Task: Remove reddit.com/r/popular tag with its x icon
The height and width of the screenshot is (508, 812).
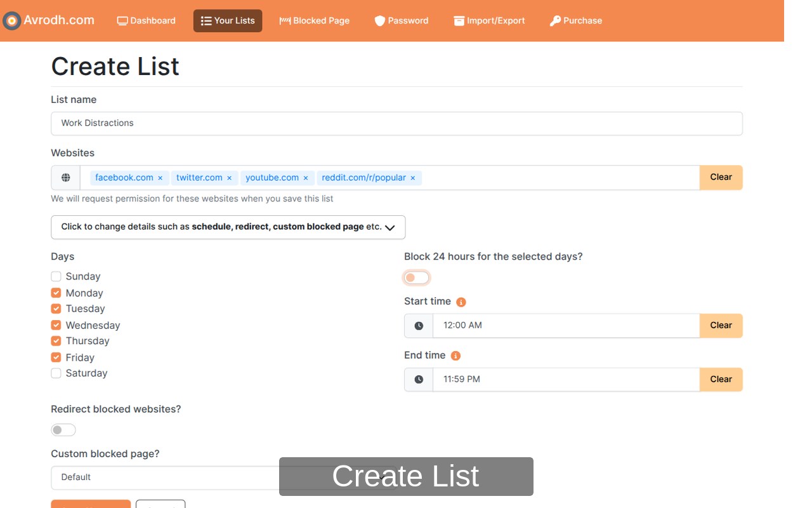Action: [413, 178]
